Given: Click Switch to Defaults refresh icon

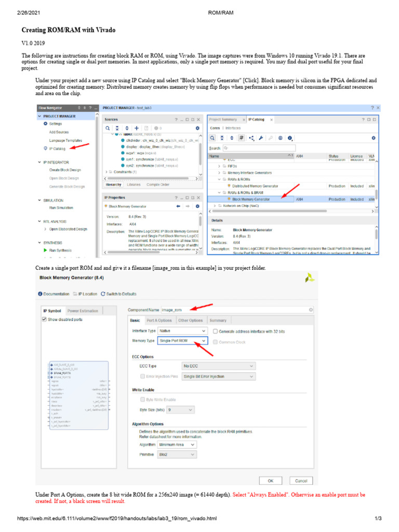Looking at the screenshot, I should (x=103, y=294).
